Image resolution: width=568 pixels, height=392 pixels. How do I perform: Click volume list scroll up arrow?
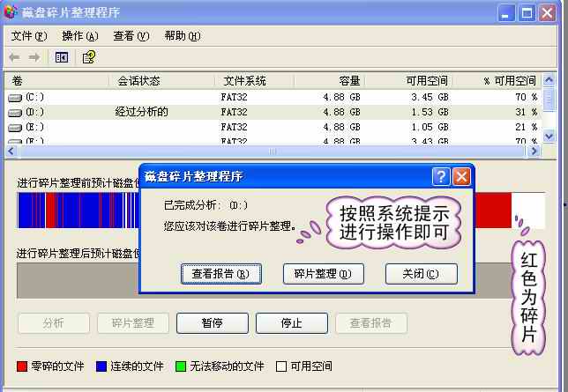[x=549, y=79]
